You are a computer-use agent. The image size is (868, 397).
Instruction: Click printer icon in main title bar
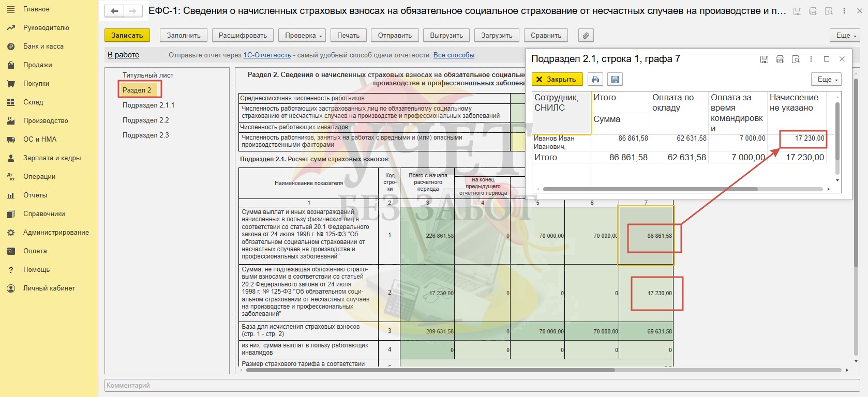(813, 11)
